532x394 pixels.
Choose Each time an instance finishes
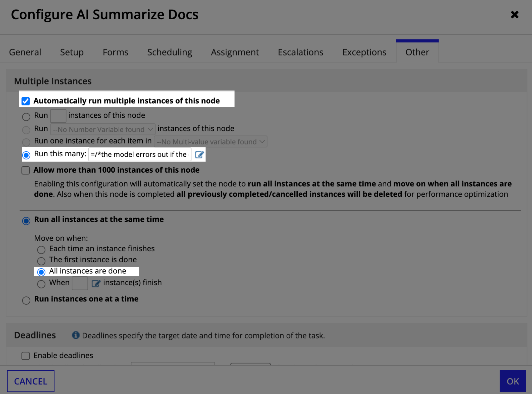point(41,250)
